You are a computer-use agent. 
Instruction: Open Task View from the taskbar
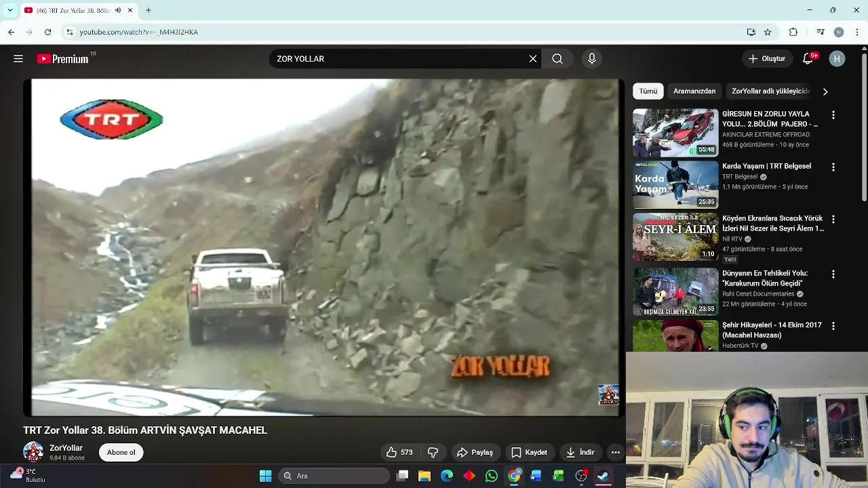point(402,476)
